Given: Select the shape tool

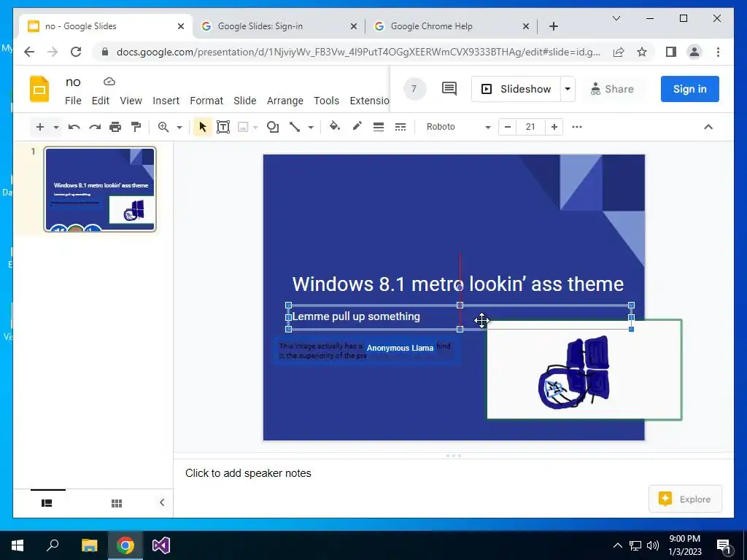Looking at the screenshot, I should 273,127.
